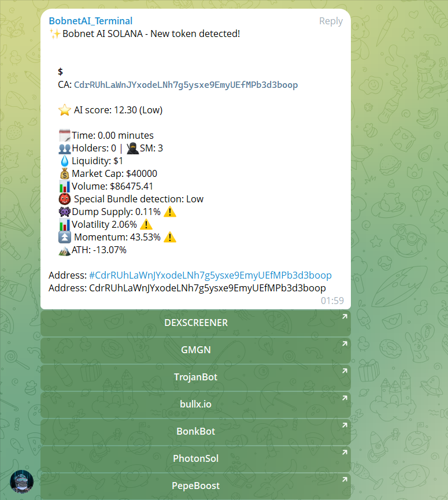Open the BobnetAI_Terminal sender name
This screenshot has height=500, width=448.
pyautogui.click(x=91, y=21)
